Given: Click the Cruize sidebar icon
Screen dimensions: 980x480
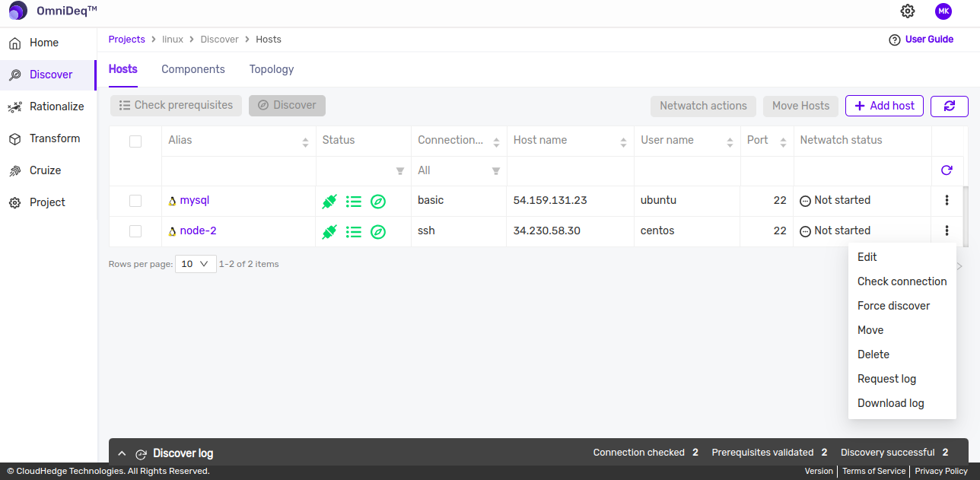Looking at the screenshot, I should point(14,171).
